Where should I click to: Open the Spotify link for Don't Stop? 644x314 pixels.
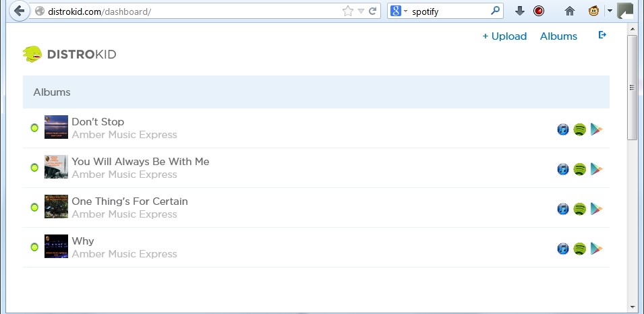[x=579, y=129]
